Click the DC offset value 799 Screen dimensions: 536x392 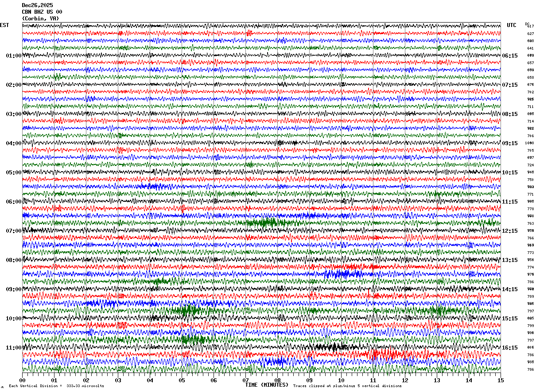(530, 326)
